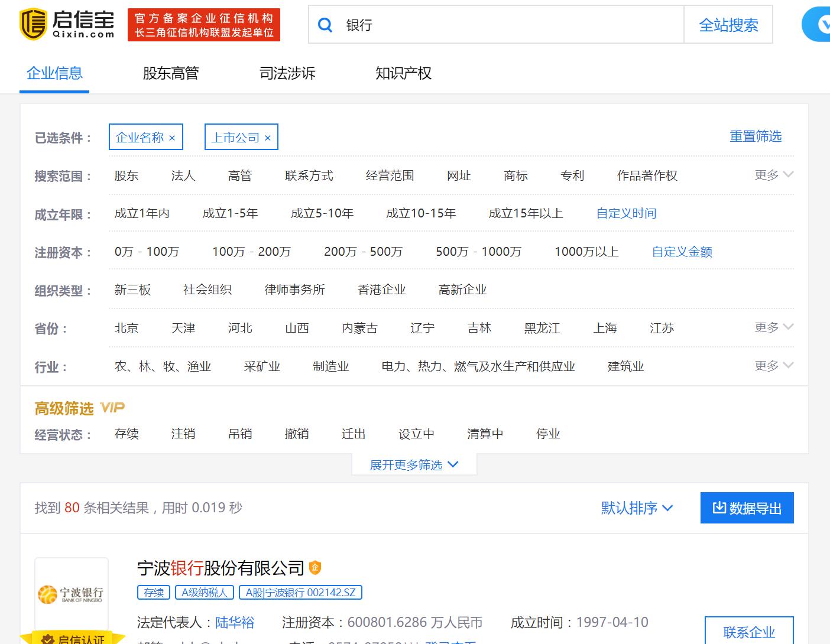
Task: Switch to the 股东高管 tab
Action: (x=171, y=73)
